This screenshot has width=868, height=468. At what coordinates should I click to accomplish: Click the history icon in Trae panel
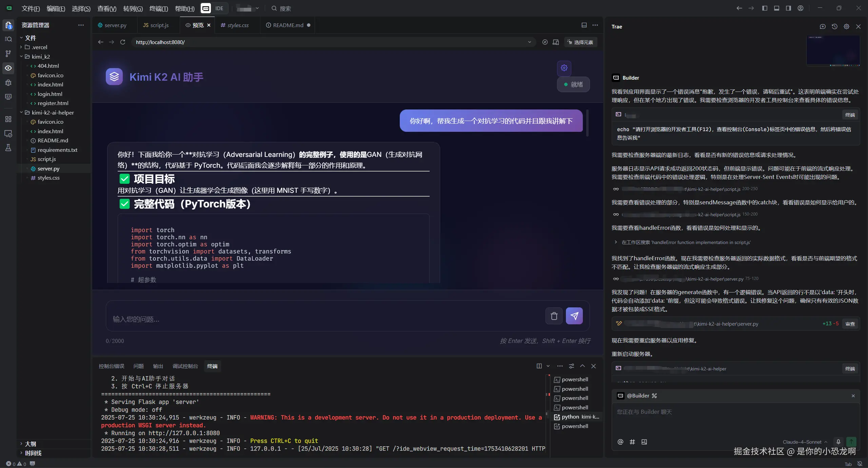point(834,26)
